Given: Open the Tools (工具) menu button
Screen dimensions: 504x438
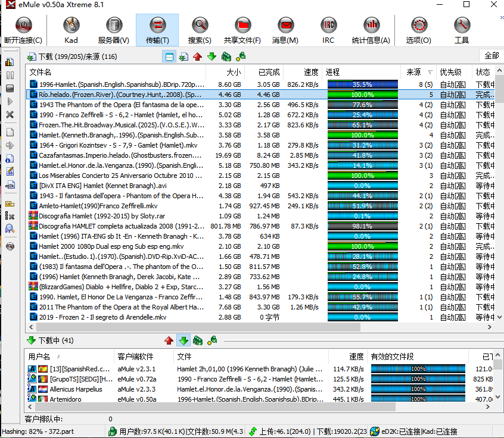Looking at the screenshot, I should tap(462, 30).
